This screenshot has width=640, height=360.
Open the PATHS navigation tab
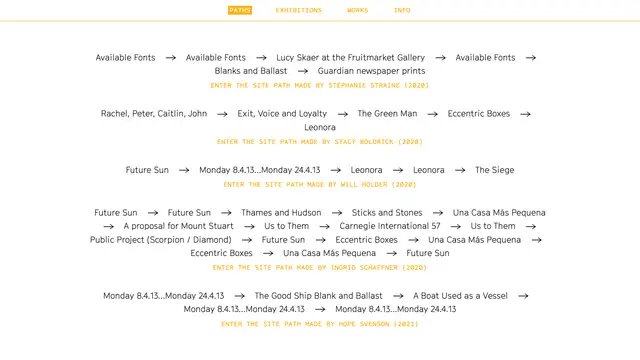click(240, 10)
